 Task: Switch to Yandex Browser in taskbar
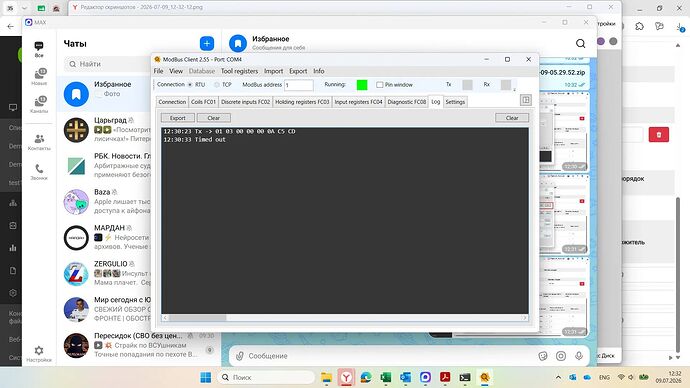click(346, 377)
